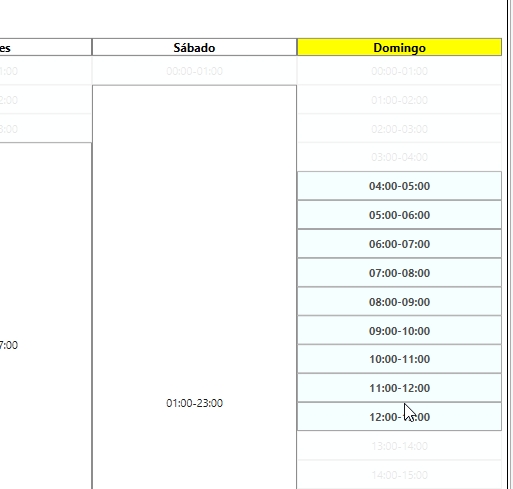The width and height of the screenshot is (513, 489).
Task: Toggle the Domingo 06:00-07:00 slot
Action: pos(399,244)
